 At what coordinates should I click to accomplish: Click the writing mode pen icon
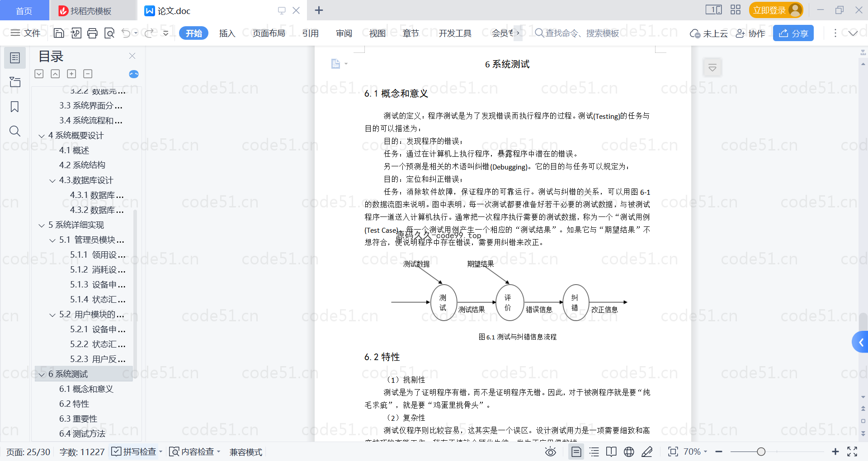pyautogui.click(x=647, y=452)
